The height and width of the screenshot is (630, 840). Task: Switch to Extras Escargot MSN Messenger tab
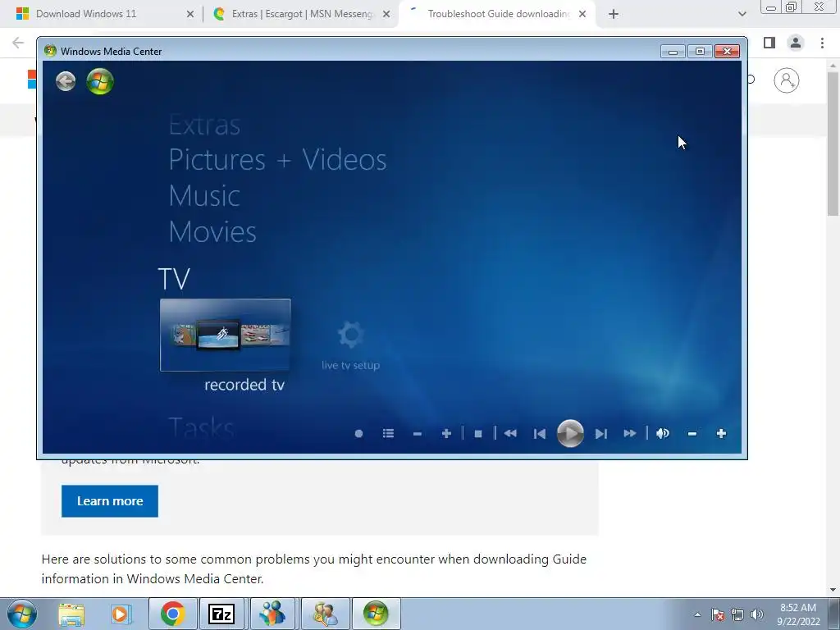pos(302,14)
